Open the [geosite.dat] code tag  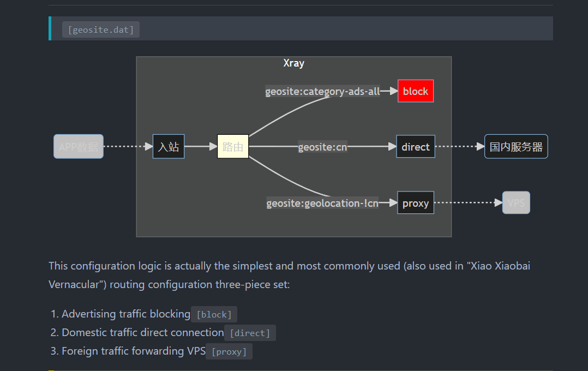[x=100, y=29]
